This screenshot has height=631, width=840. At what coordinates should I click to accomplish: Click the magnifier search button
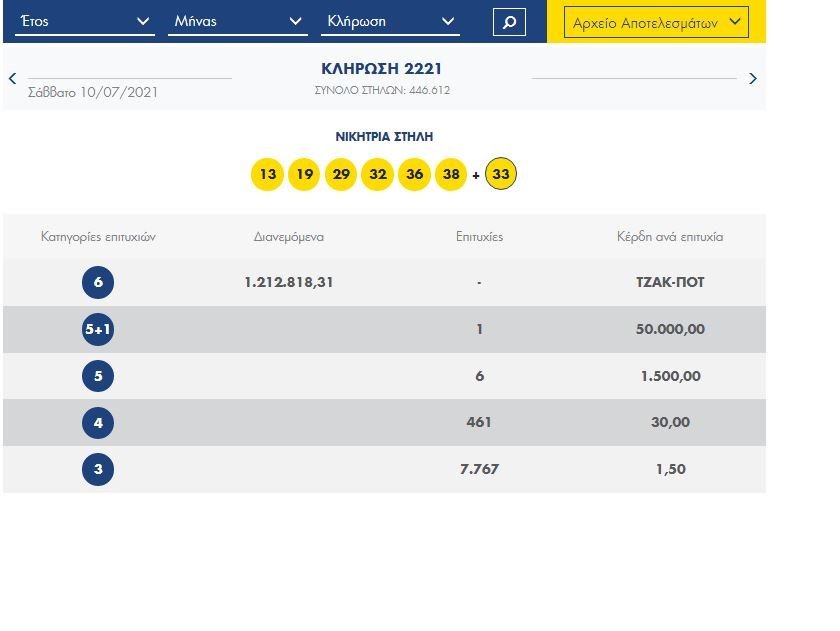(x=509, y=21)
